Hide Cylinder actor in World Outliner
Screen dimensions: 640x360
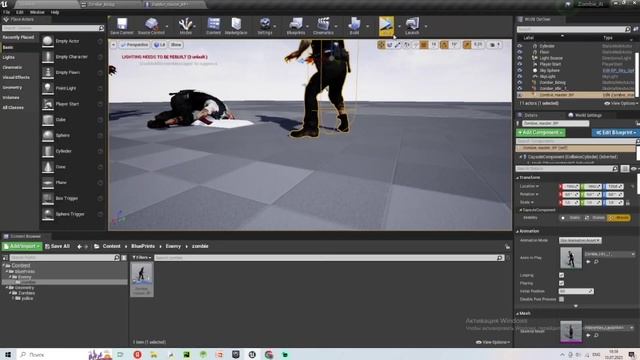[520, 46]
